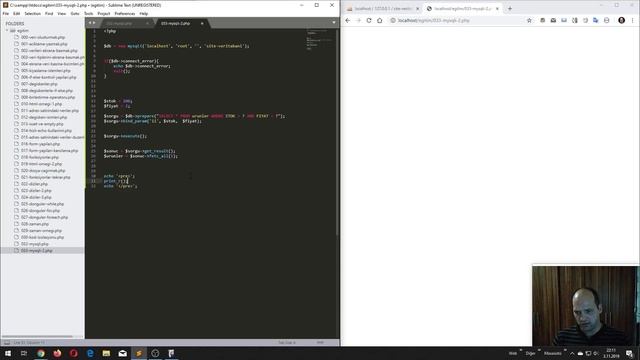Click Chrome home button
The image size is (640, 360).
coord(380,20)
